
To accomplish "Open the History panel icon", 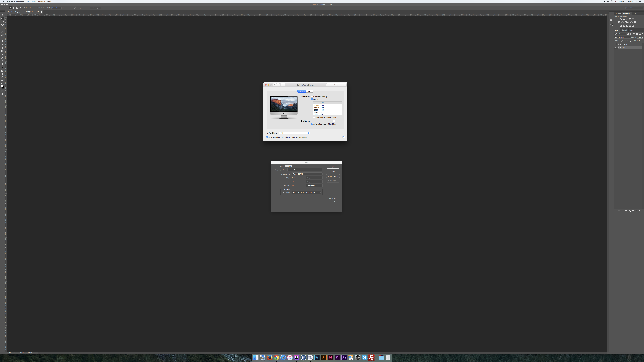I will click(611, 14).
